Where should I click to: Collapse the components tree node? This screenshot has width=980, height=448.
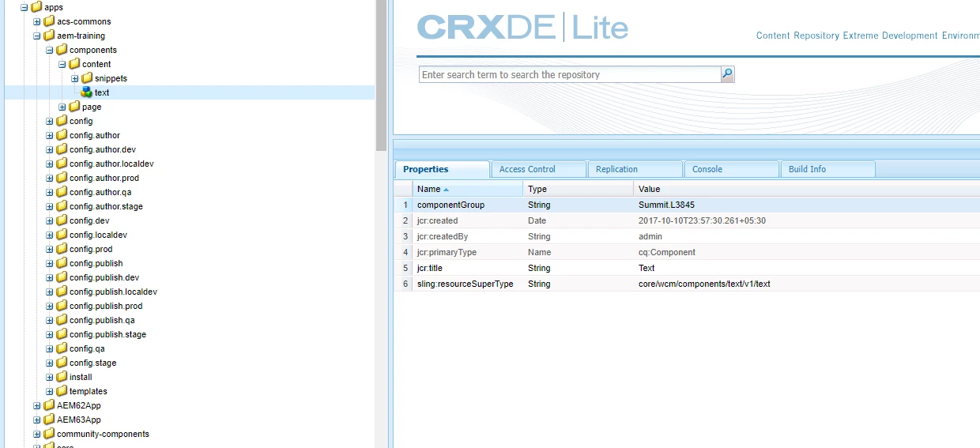coord(50,50)
